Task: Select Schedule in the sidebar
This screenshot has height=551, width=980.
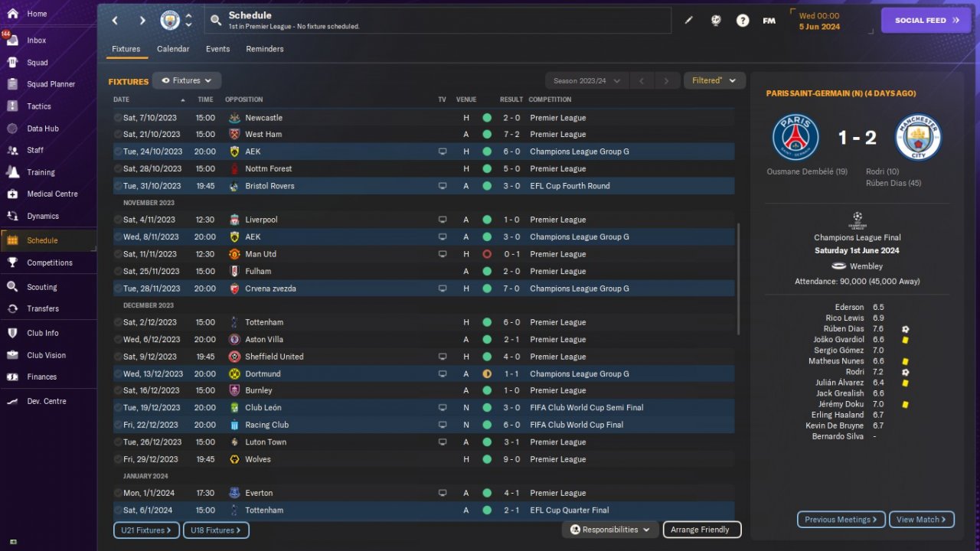Action: [48, 240]
